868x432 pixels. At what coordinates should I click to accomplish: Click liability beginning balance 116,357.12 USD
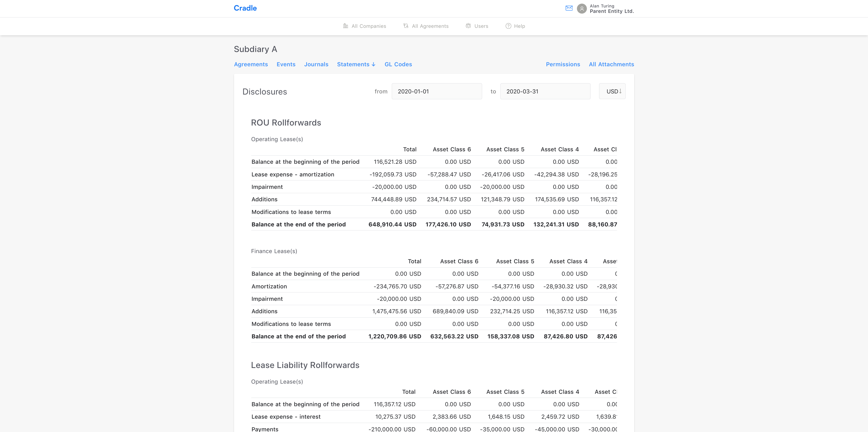point(394,404)
